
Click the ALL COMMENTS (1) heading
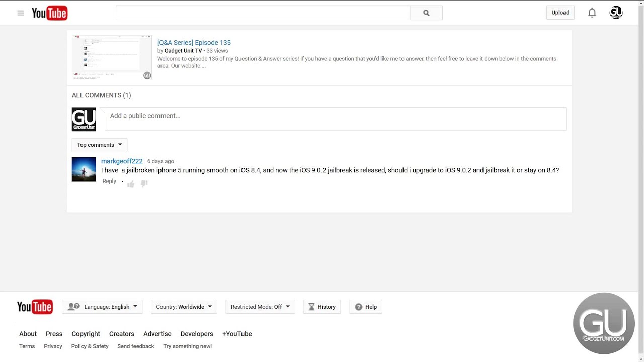(101, 95)
